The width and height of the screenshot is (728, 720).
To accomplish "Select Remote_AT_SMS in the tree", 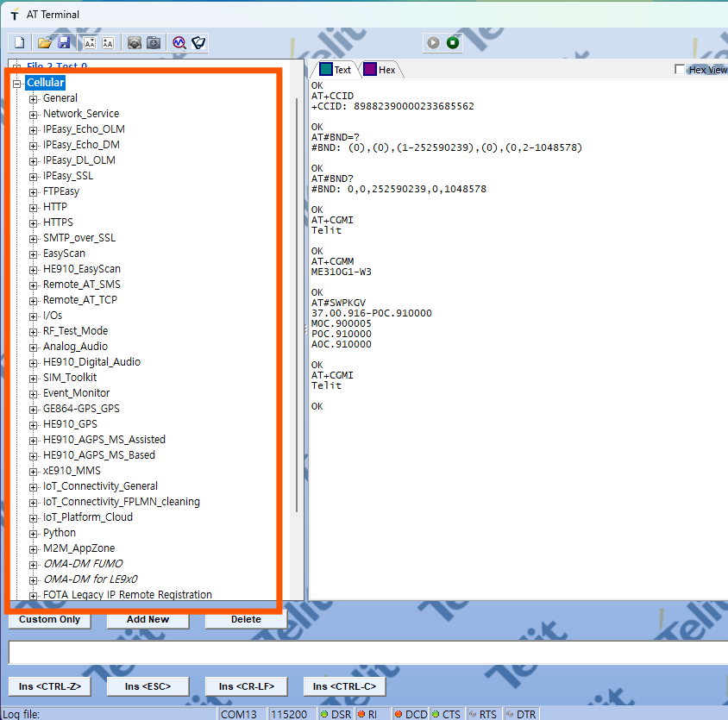I will click(x=82, y=284).
